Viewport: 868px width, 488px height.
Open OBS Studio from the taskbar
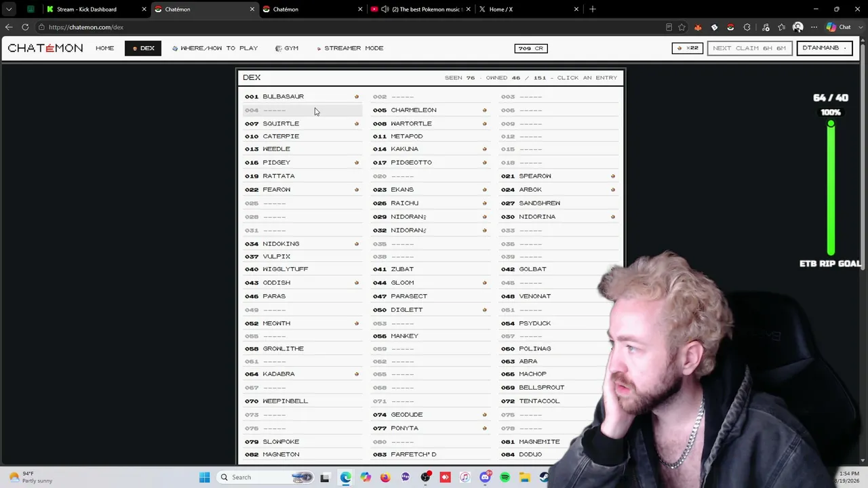coord(425,477)
